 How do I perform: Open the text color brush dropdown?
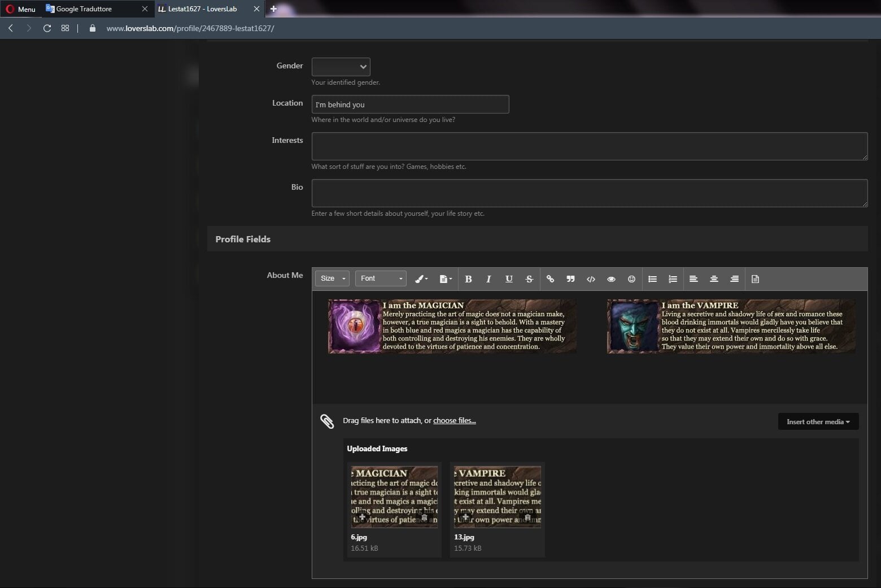tap(421, 279)
